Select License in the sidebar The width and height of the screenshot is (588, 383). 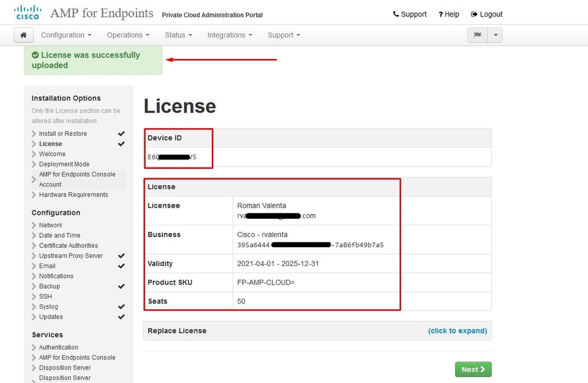tap(51, 144)
